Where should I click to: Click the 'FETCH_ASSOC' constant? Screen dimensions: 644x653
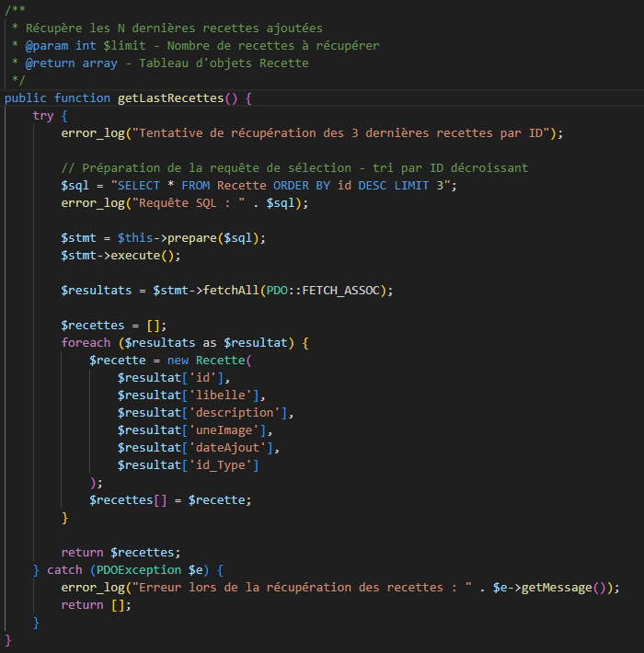point(340,291)
